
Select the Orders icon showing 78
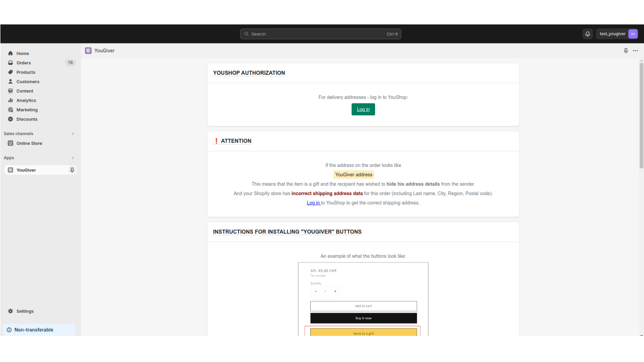23,63
